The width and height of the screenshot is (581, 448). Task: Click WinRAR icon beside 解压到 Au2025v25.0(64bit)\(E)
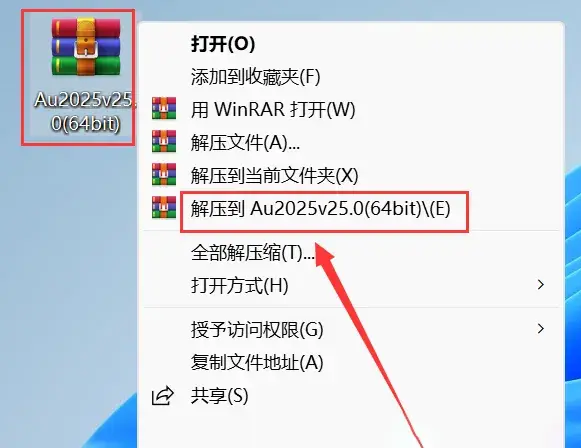tap(164, 207)
